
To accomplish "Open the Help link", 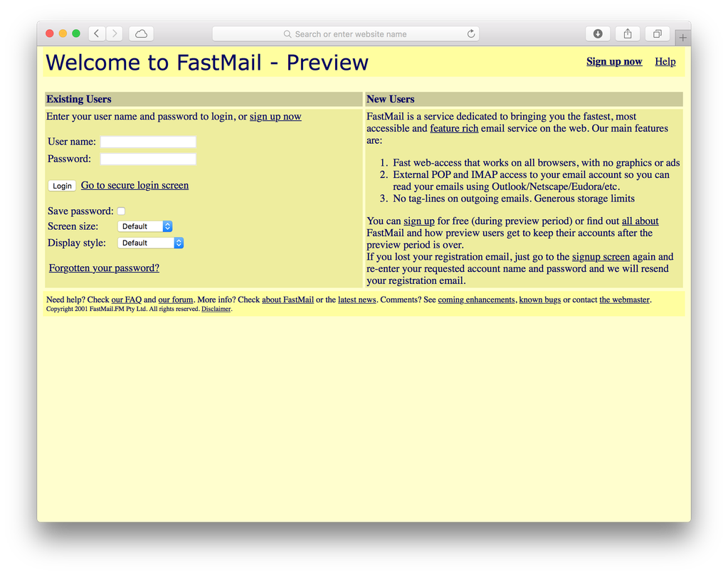I will (665, 61).
